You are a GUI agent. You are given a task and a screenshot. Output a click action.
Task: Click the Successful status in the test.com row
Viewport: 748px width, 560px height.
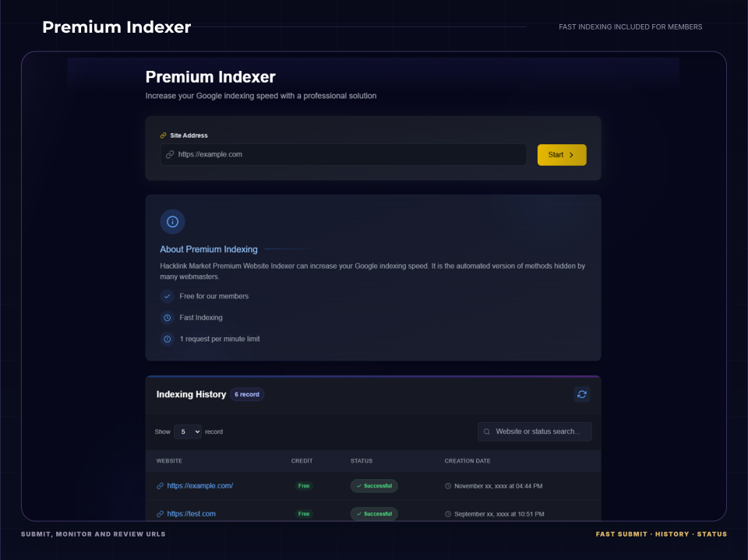click(374, 514)
